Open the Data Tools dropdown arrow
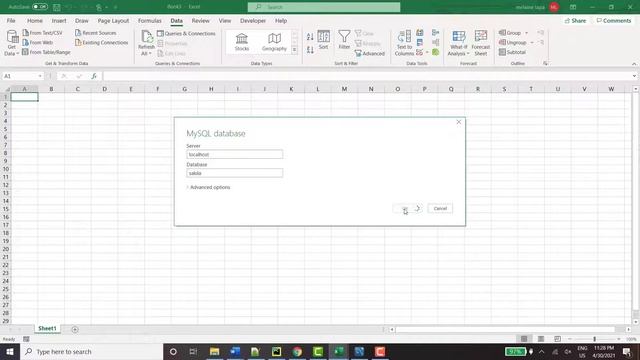Image resolution: width=640 pixels, height=360 pixels. (427, 52)
